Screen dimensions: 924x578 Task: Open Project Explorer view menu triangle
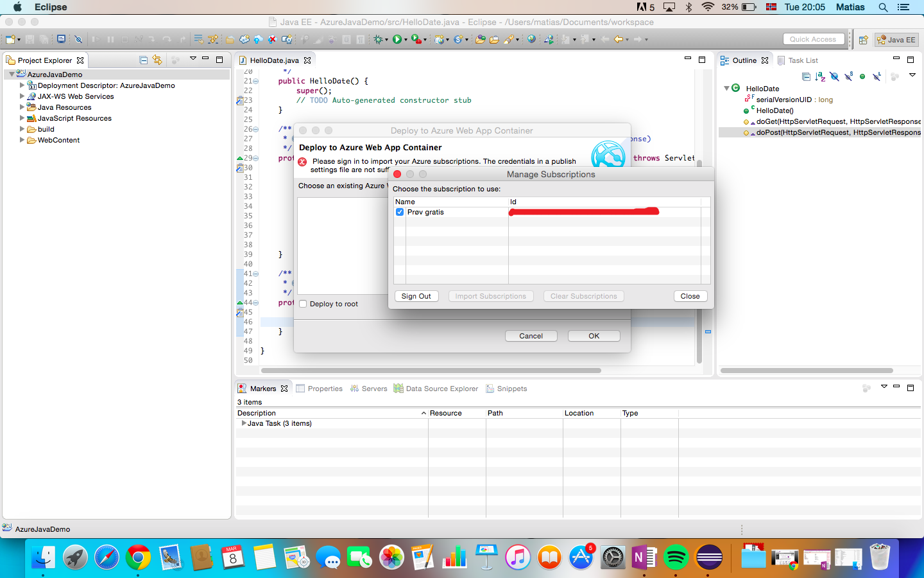(x=193, y=59)
